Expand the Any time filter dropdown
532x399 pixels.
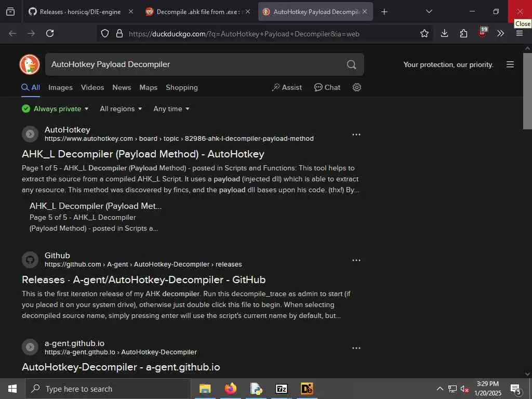[171, 109]
